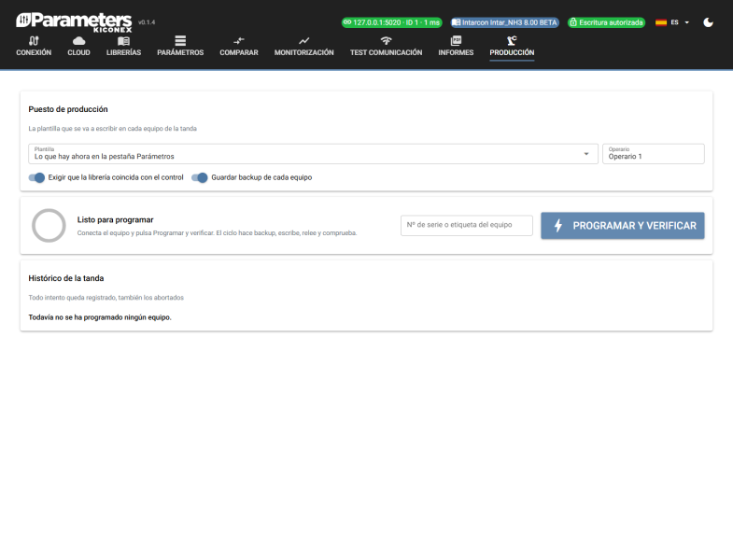Click the 127.0.0.1:5020 connection status chip
Image resolution: width=733 pixels, height=560 pixels.
[x=392, y=22]
